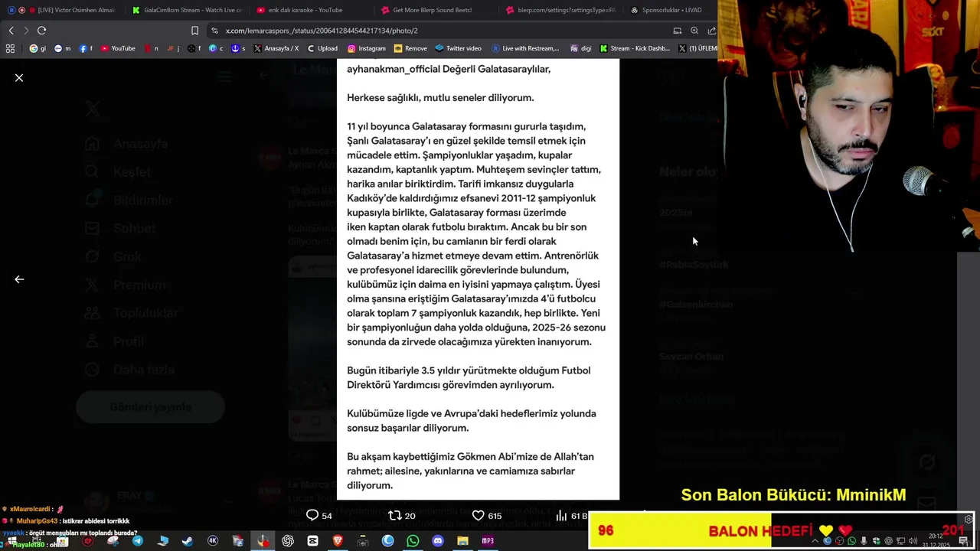980x551 pixels.
Task: Open Brave browser from taskbar
Action: [338, 541]
